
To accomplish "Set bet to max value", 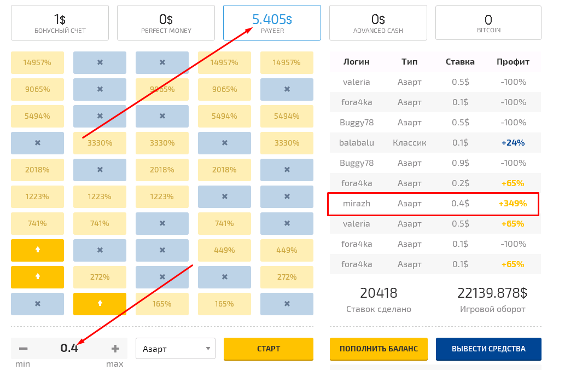I will (114, 364).
